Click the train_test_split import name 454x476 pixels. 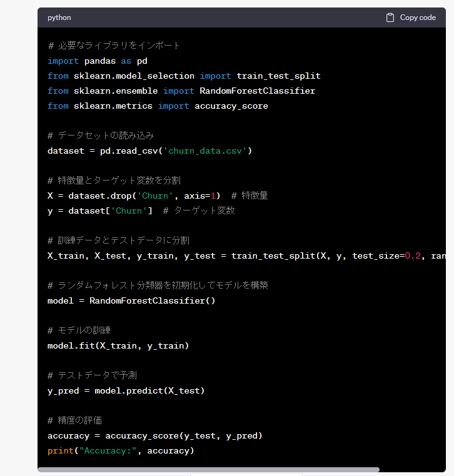278,76
